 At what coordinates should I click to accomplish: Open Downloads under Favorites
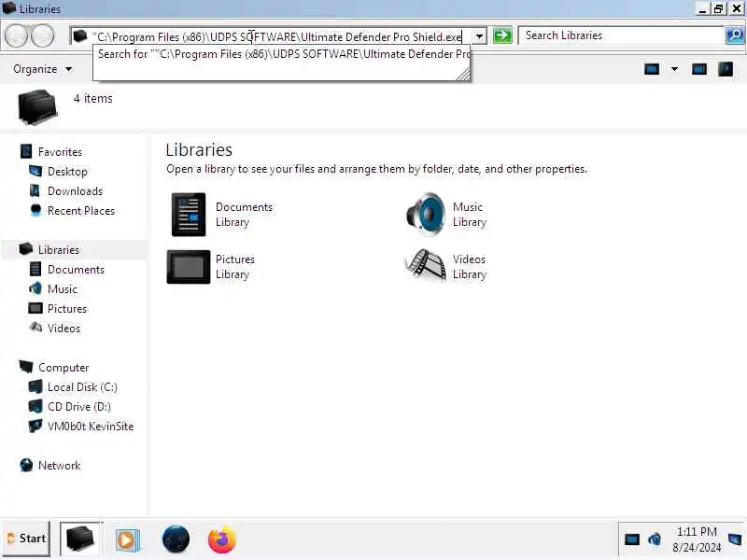tap(75, 191)
